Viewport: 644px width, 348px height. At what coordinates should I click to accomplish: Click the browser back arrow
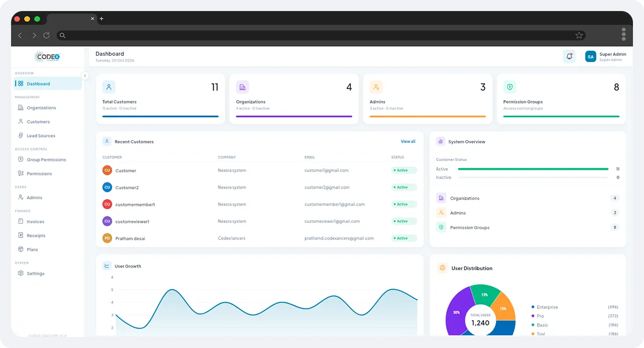click(x=20, y=35)
